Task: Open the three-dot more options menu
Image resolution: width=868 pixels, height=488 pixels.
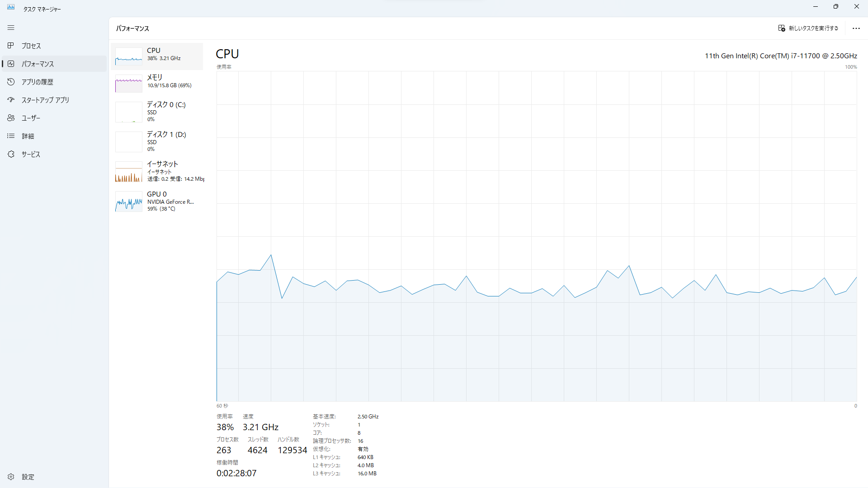Action: pyautogui.click(x=856, y=28)
